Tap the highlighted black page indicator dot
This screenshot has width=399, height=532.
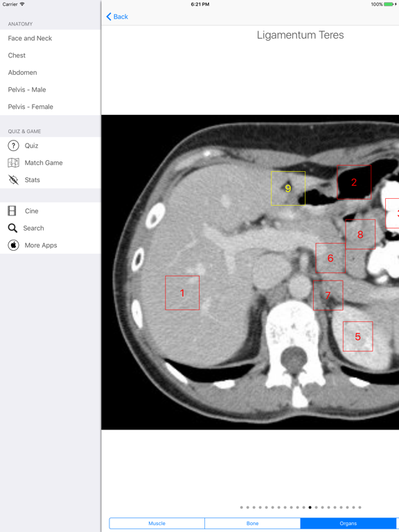(x=310, y=508)
